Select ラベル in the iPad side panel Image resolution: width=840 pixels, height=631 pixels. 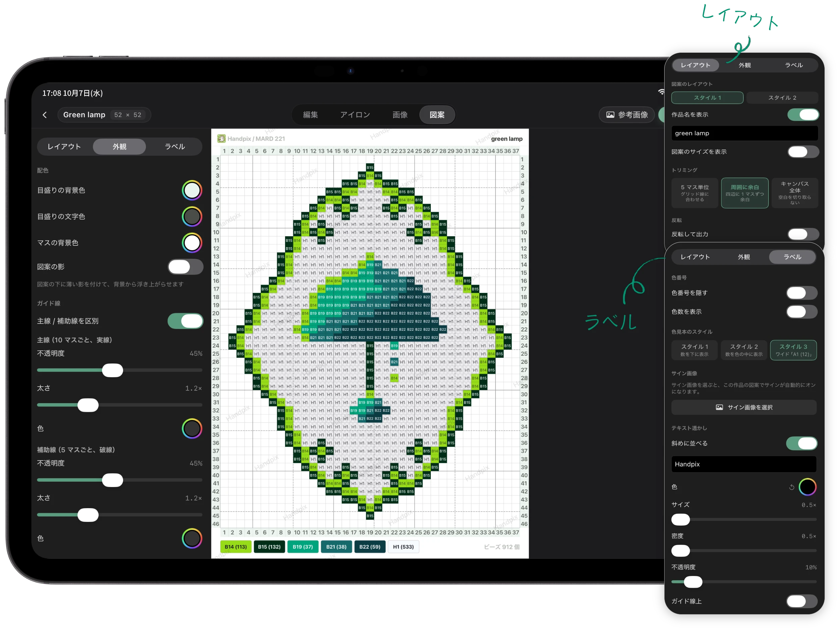[175, 147]
